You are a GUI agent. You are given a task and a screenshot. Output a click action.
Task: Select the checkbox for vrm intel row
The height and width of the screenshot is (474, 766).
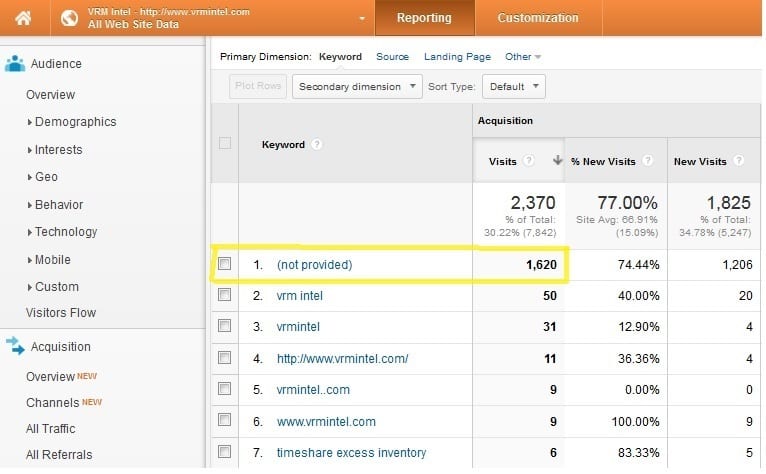point(225,296)
